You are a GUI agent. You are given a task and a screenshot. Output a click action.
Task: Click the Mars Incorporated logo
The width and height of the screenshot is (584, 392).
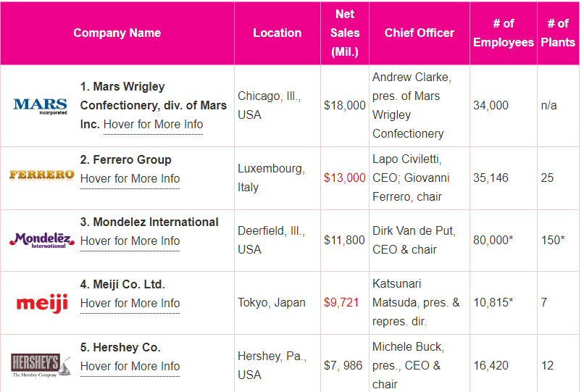click(40, 106)
